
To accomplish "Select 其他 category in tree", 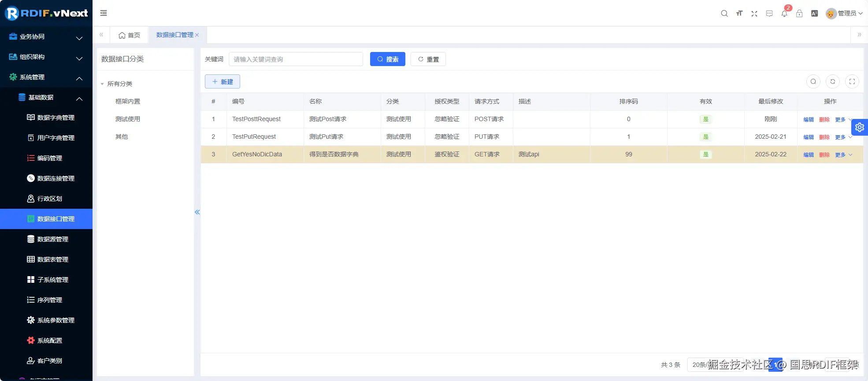I will coord(122,137).
